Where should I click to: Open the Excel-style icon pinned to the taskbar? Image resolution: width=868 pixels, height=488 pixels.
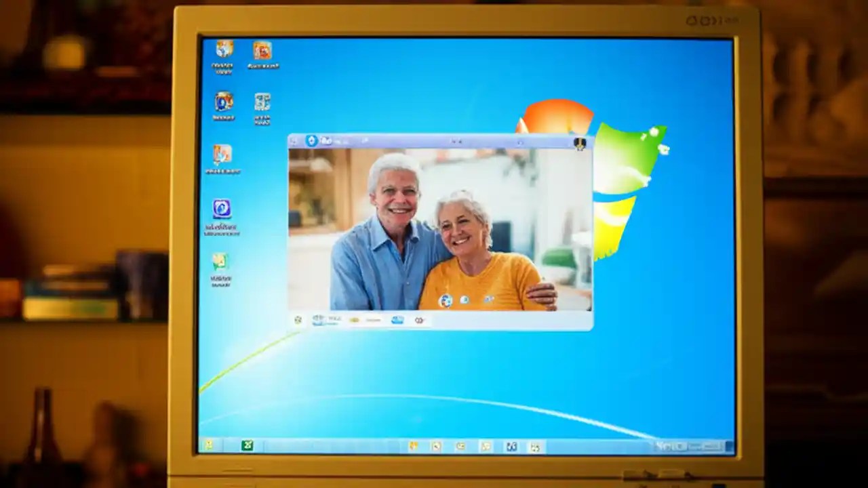pyautogui.click(x=246, y=447)
